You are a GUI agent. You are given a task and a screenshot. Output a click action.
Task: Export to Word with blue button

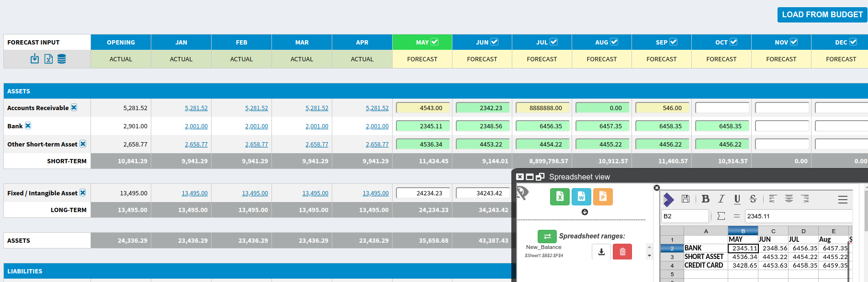pos(581,196)
